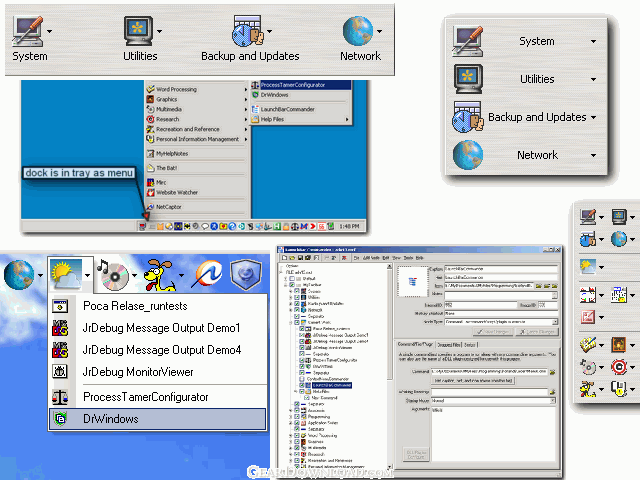Click the DLL Plugin Configure button
Image resolution: width=640 pixels, height=480 pixels.
point(416,454)
